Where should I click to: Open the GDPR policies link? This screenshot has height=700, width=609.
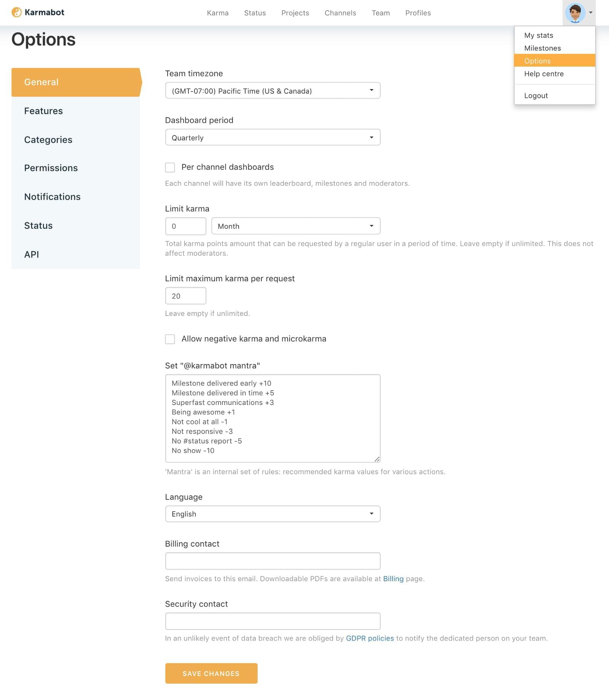point(370,638)
